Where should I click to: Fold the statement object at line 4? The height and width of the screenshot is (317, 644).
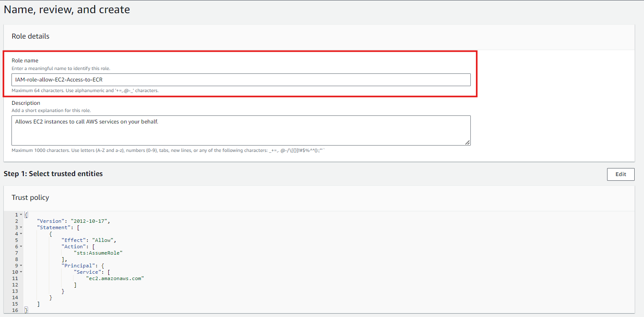pyautogui.click(x=21, y=234)
